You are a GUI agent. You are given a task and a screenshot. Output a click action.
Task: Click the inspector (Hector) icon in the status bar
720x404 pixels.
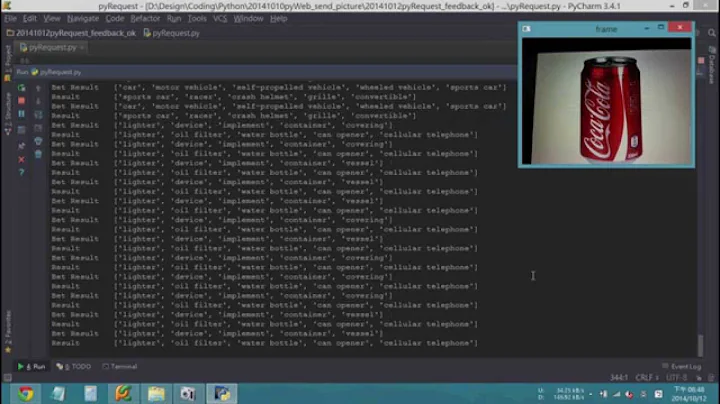coord(711,378)
